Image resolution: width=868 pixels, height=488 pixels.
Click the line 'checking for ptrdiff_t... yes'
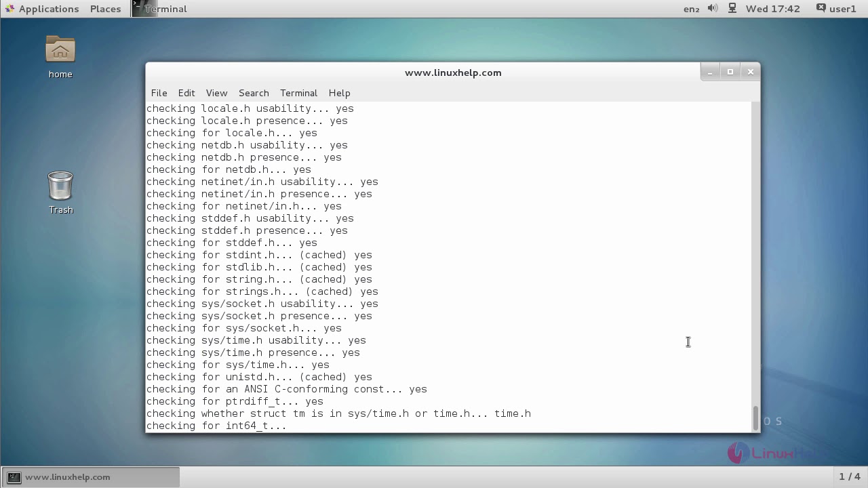click(235, 401)
